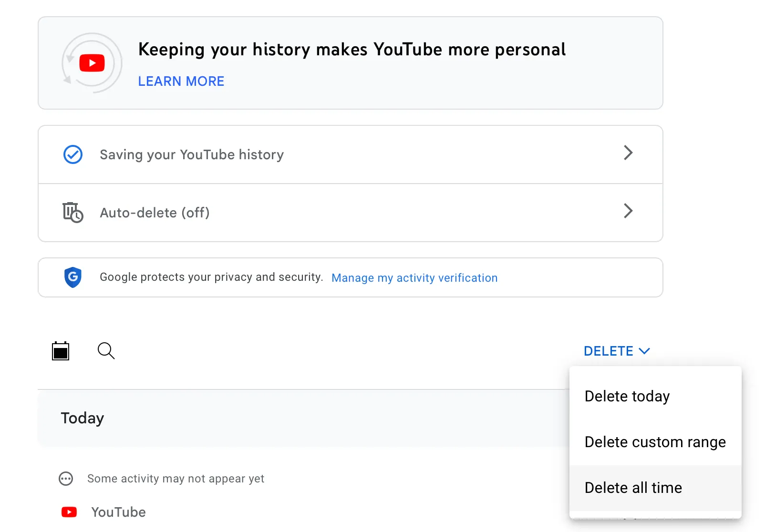
Task: Click the red YouTube icon in activity list
Action: click(69, 512)
